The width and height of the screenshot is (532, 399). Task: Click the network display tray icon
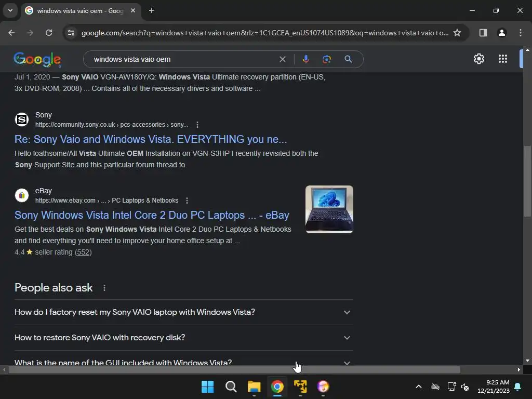pyautogui.click(x=451, y=387)
